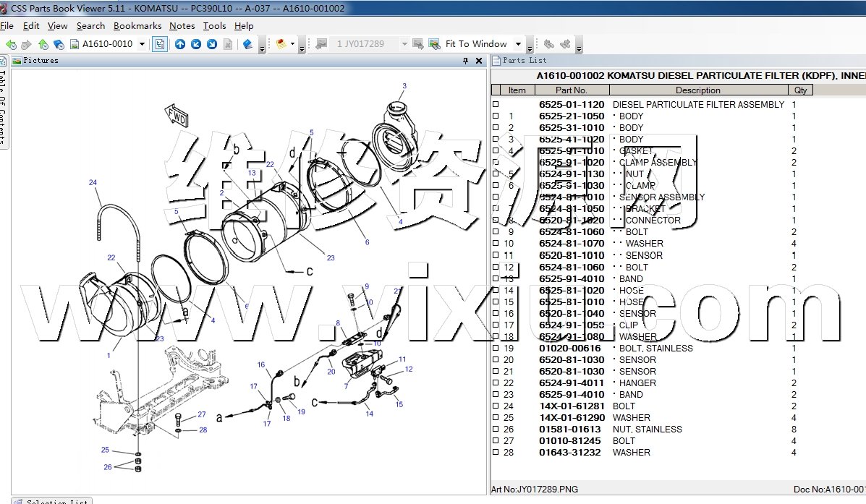866x504 pixels.
Task: Check the box for item 1 BODY
Action: tap(496, 116)
